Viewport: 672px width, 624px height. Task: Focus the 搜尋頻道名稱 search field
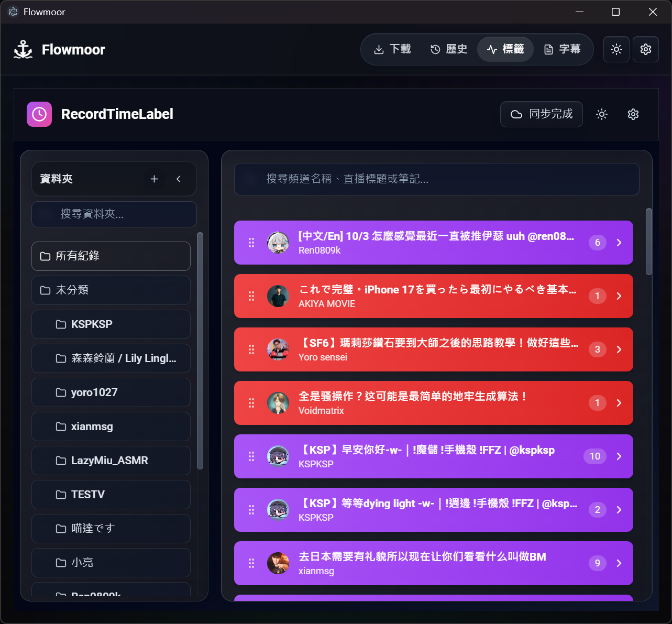click(436, 179)
